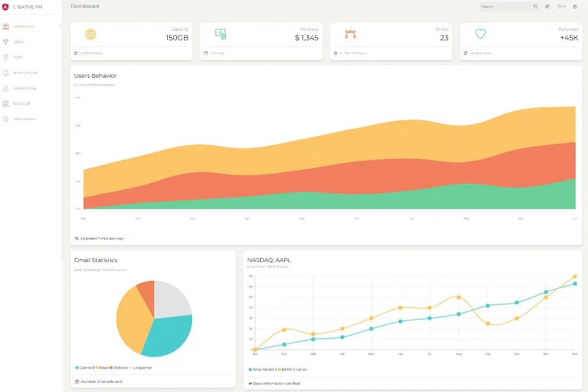Expand the notification bell dropdown
Viewport: 588px width, 392px height.
click(561, 7)
